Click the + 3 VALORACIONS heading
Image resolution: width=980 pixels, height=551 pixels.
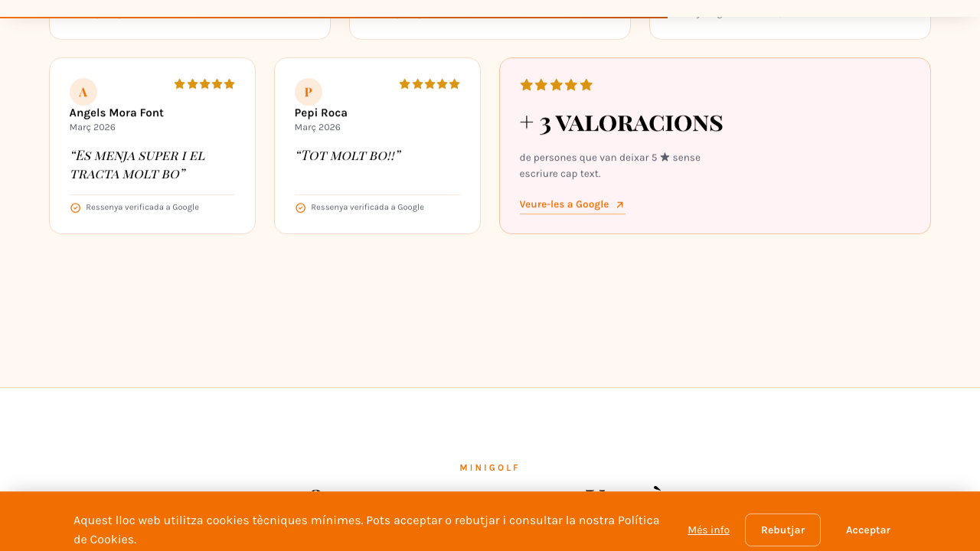[621, 123]
